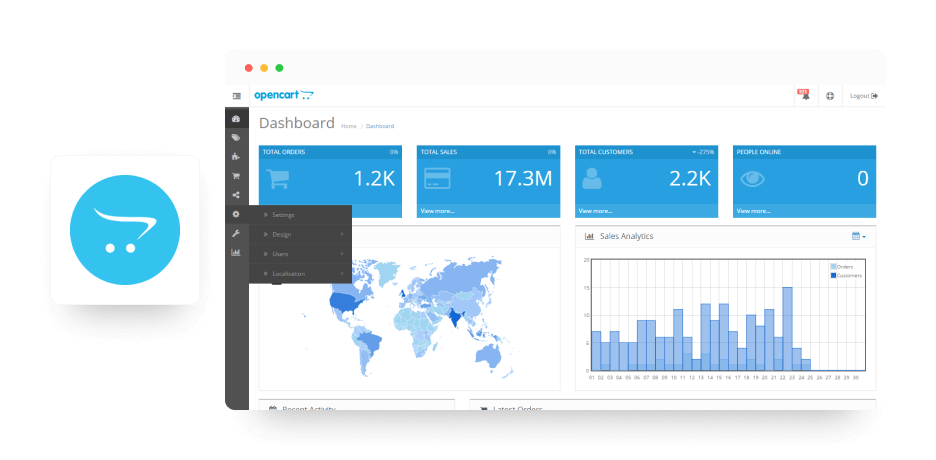Click View more under Total Customers

click(x=595, y=211)
